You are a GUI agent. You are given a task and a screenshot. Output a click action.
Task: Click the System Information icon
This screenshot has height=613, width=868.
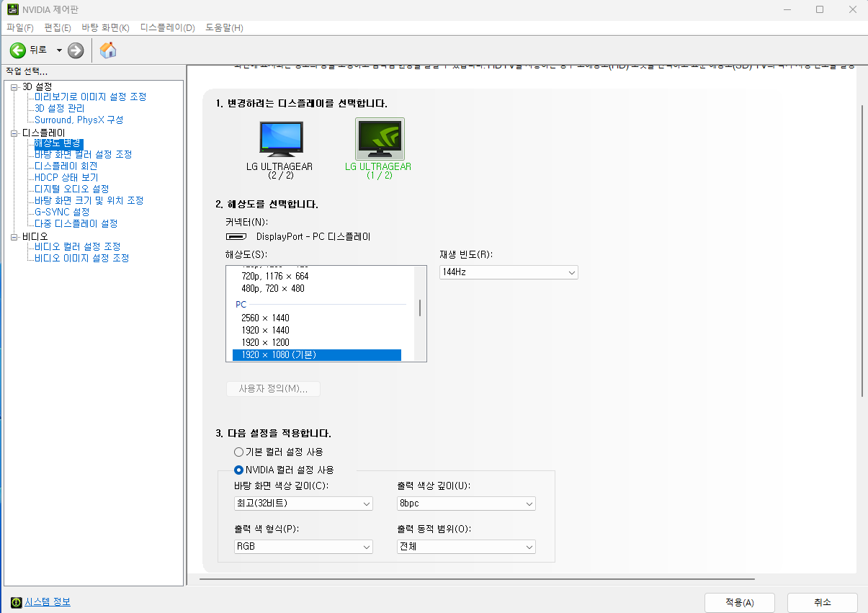[x=16, y=602]
